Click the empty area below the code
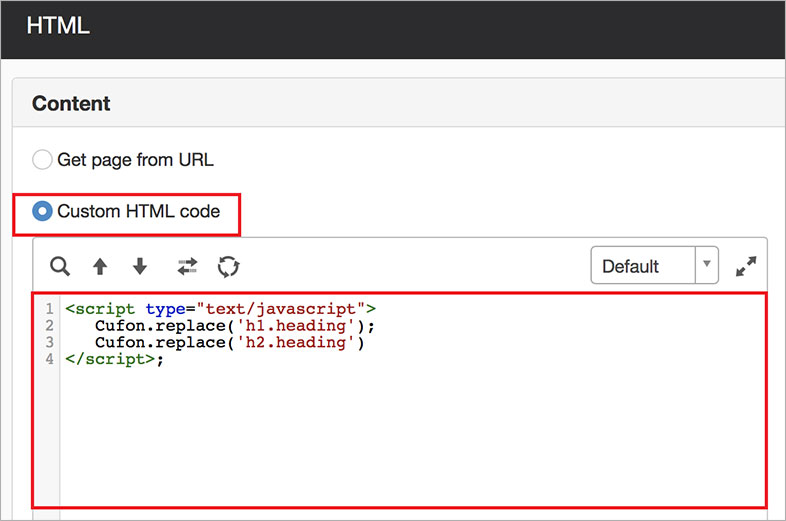The image size is (786, 521). tap(400, 440)
